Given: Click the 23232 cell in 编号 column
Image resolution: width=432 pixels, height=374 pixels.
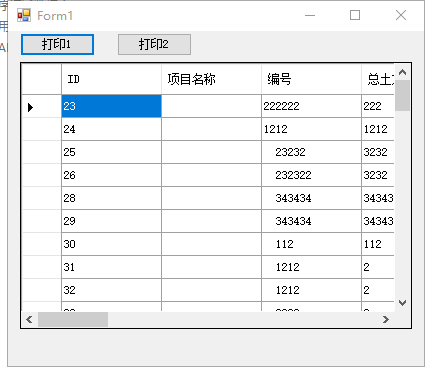Looking at the screenshot, I should (311, 152).
